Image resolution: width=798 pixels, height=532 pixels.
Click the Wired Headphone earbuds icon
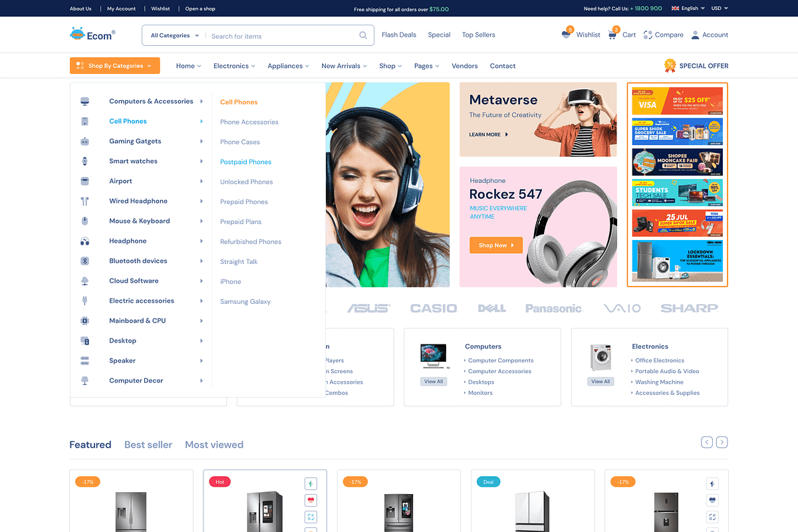[84, 201]
